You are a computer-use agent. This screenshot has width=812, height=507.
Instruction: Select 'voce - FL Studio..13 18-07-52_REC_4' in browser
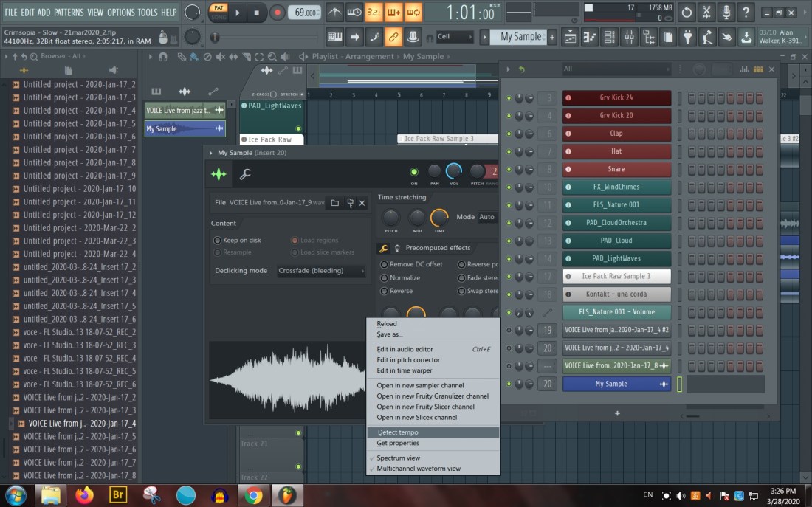pyautogui.click(x=79, y=358)
